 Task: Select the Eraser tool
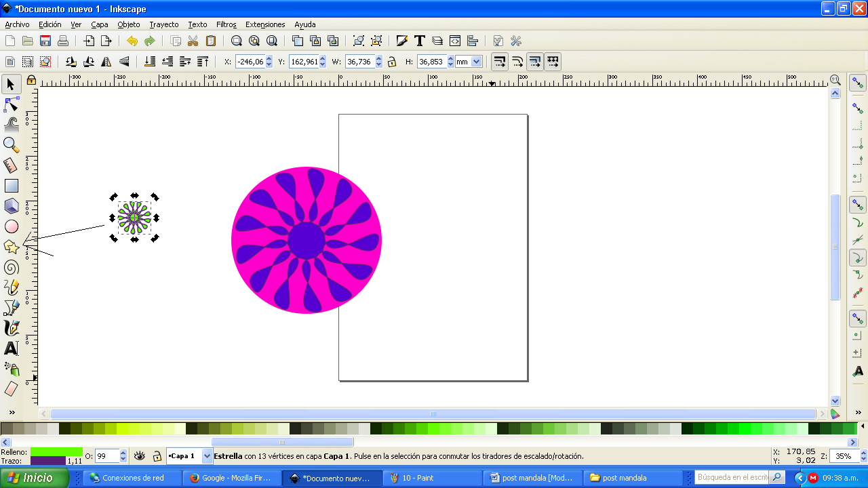click(x=11, y=389)
